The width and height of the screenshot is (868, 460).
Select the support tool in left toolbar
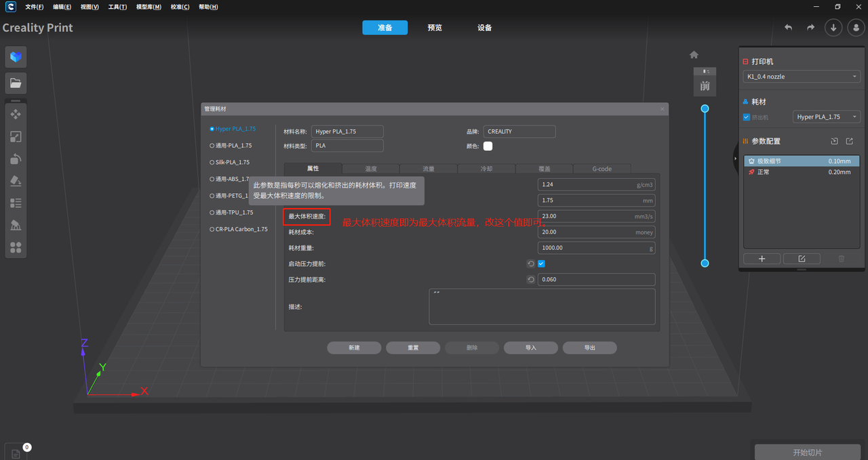pyautogui.click(x=16, y=226)
